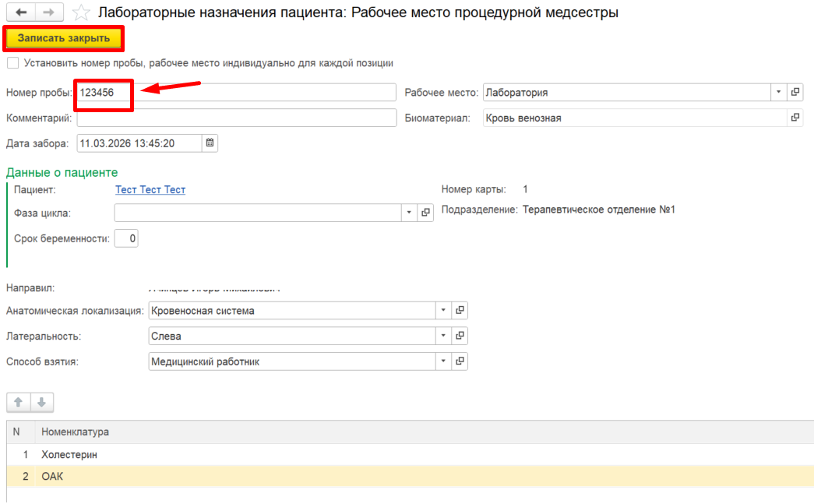Add form to favorites with star icon
814x504 pixels.
point(79,12)
